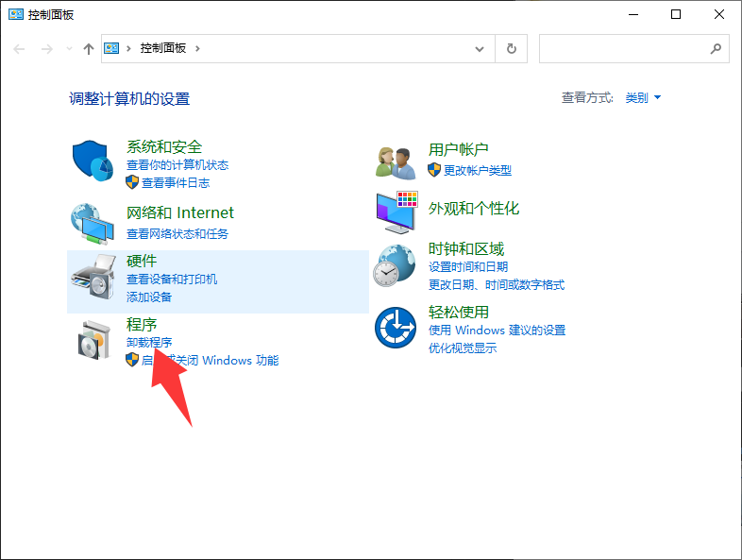Click the Control Panel search box
742x560 pixels.
tap(623, 48)
